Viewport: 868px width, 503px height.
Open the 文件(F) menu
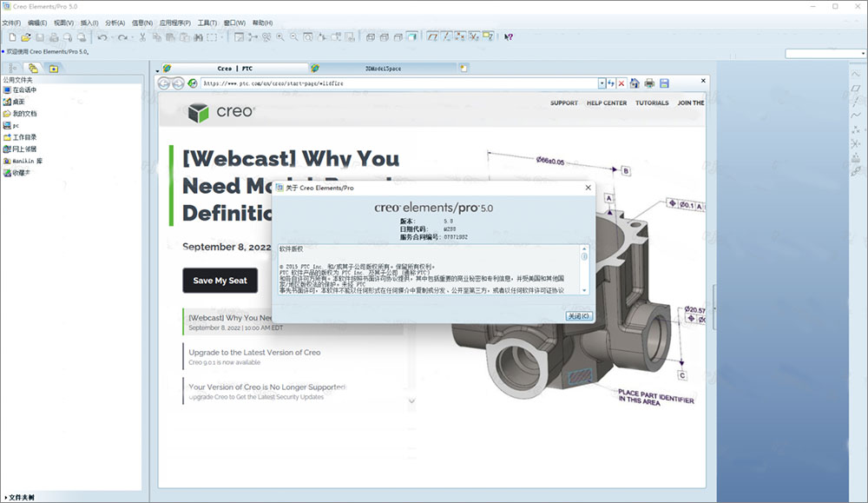point(11,23)
